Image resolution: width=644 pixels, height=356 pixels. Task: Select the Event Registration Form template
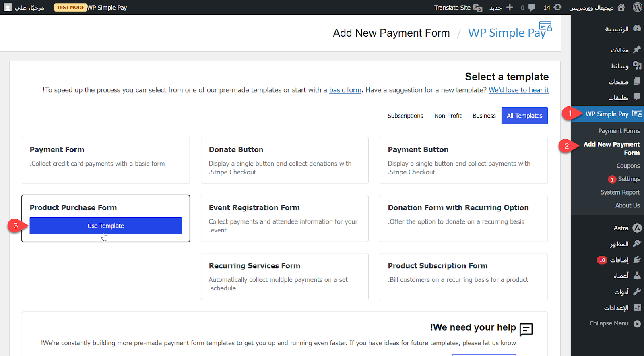pos(285,218)
